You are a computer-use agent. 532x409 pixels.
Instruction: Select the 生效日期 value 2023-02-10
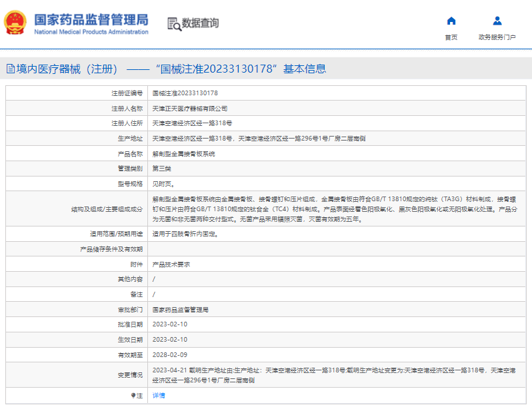tap(169, 340)
